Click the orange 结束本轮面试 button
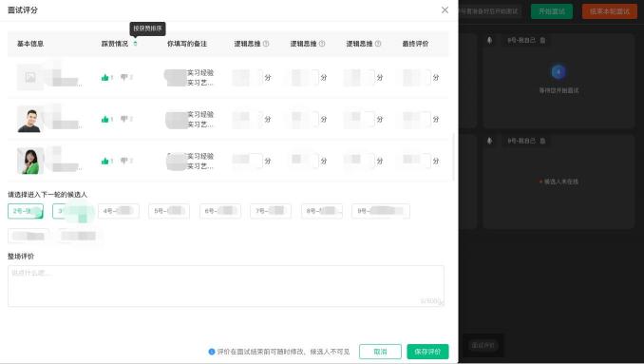The width and height of the screenshot is (644, 364). (x=610, y=11)
